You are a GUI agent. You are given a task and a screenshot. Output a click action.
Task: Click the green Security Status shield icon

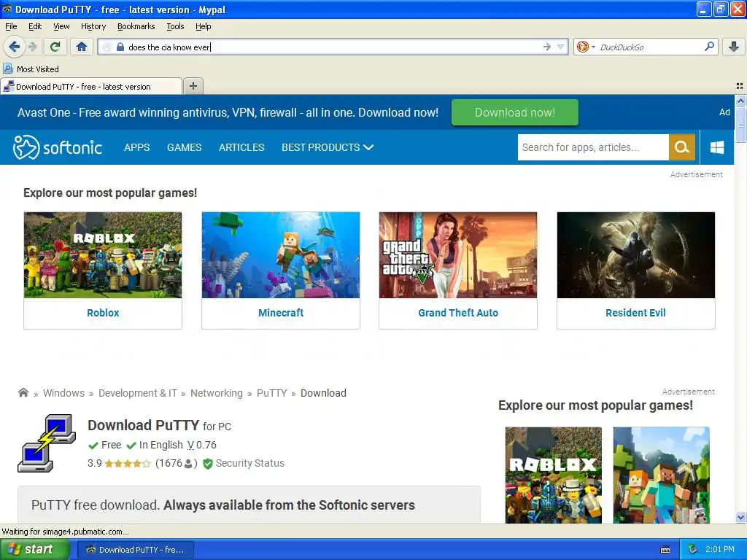(208, 463)
